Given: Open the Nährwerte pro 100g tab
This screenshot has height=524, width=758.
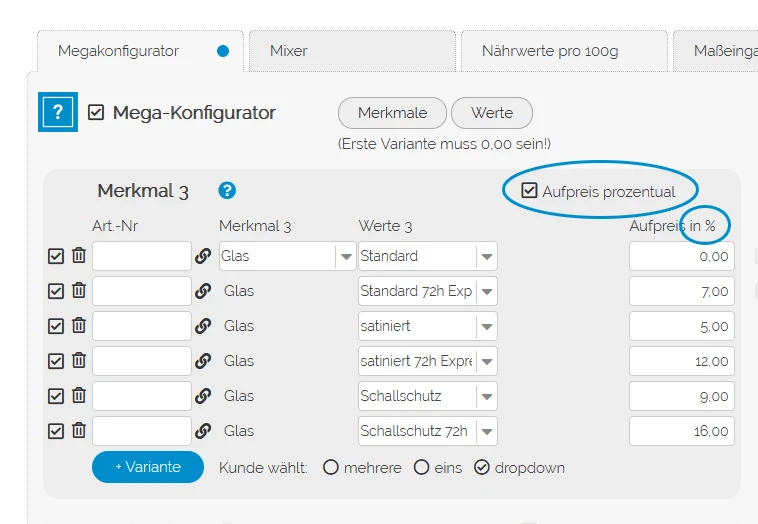Looking at the screenshot, I should pyautogui.click(x=563, y=50).
